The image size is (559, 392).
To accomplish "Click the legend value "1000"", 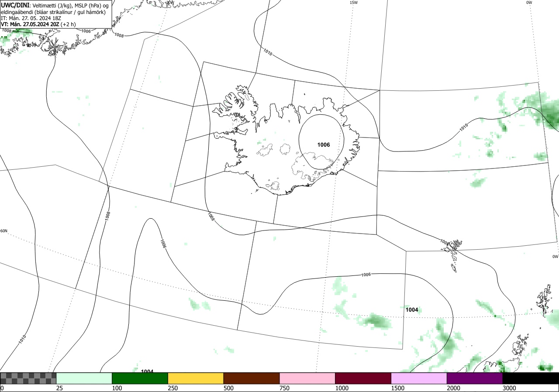I will tap(342, 388).
